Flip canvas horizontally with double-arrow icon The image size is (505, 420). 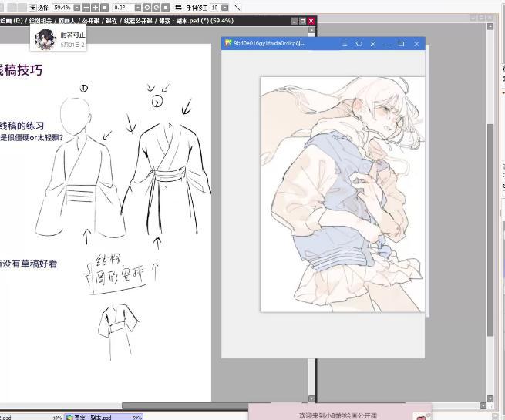click(178, 8)
